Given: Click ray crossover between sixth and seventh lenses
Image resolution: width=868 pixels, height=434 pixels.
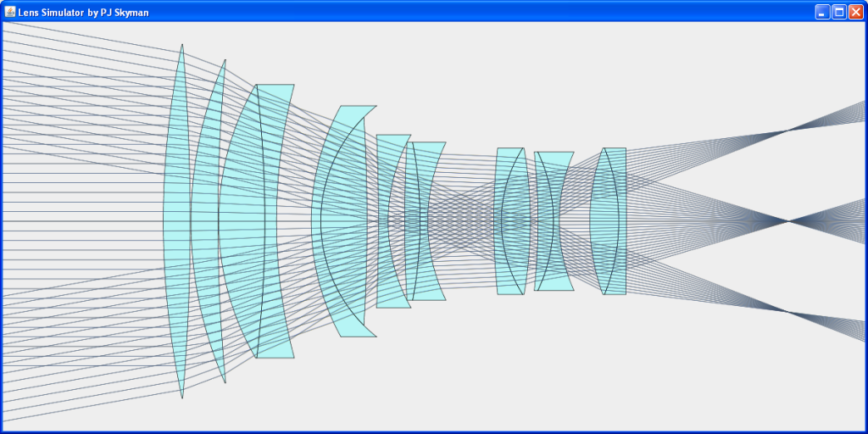Looking at the screenshot, I should coord(462,220).
